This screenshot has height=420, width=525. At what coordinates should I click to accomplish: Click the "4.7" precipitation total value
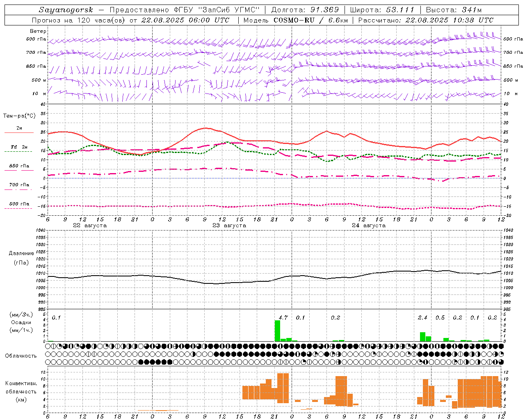[x=283, y=317]
